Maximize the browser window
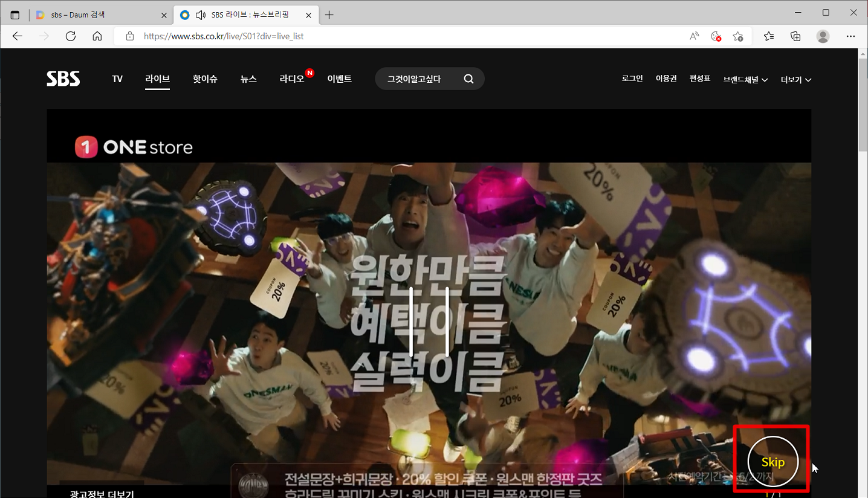The width and height of the screenshot is (868, 498). [x=826, y=12]
